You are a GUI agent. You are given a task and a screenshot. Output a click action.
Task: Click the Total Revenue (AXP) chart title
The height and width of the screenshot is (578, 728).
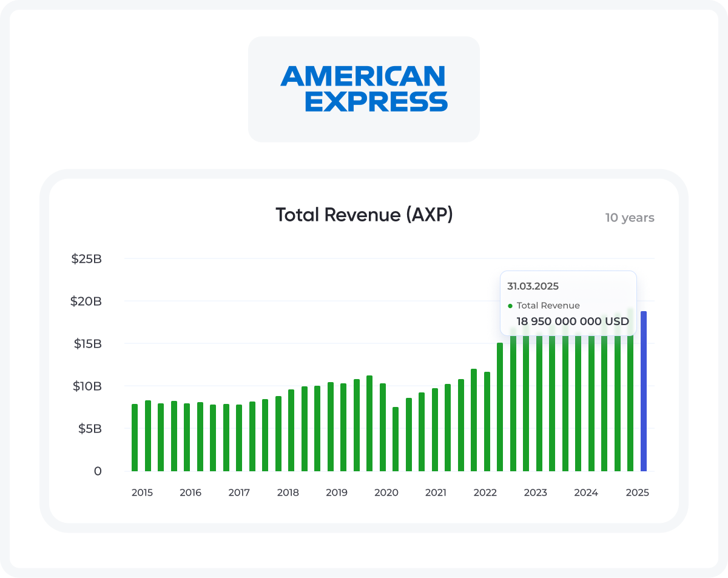pos(364,215)
